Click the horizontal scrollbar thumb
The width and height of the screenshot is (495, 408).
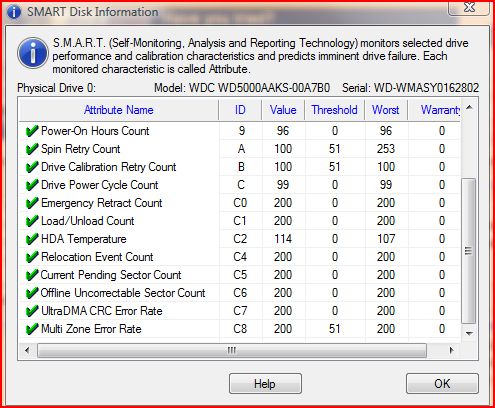click(232, 350)
